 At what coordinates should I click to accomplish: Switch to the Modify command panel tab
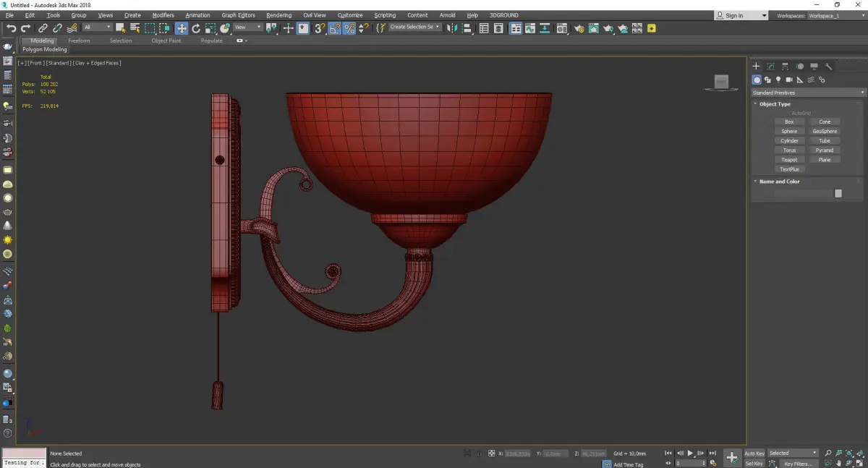click(x=770, y=67)
